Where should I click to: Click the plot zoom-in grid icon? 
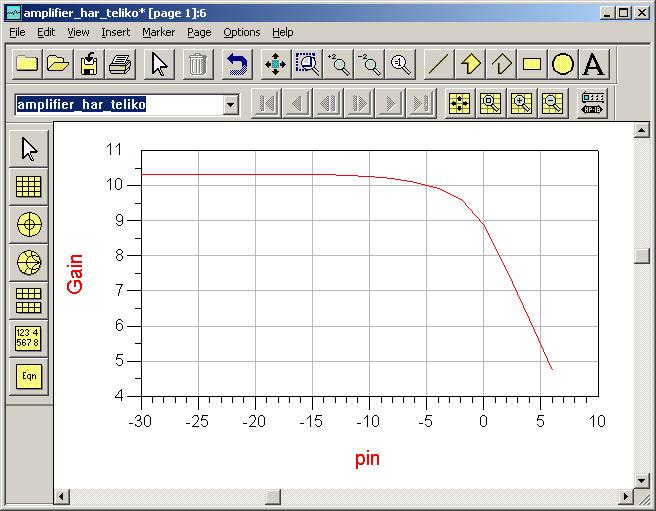coord(522,103)
